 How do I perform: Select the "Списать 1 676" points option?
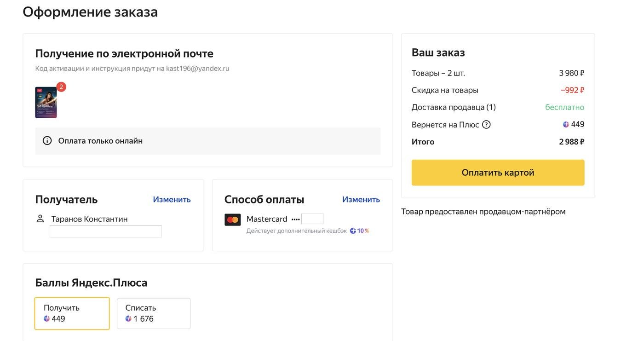154,312
